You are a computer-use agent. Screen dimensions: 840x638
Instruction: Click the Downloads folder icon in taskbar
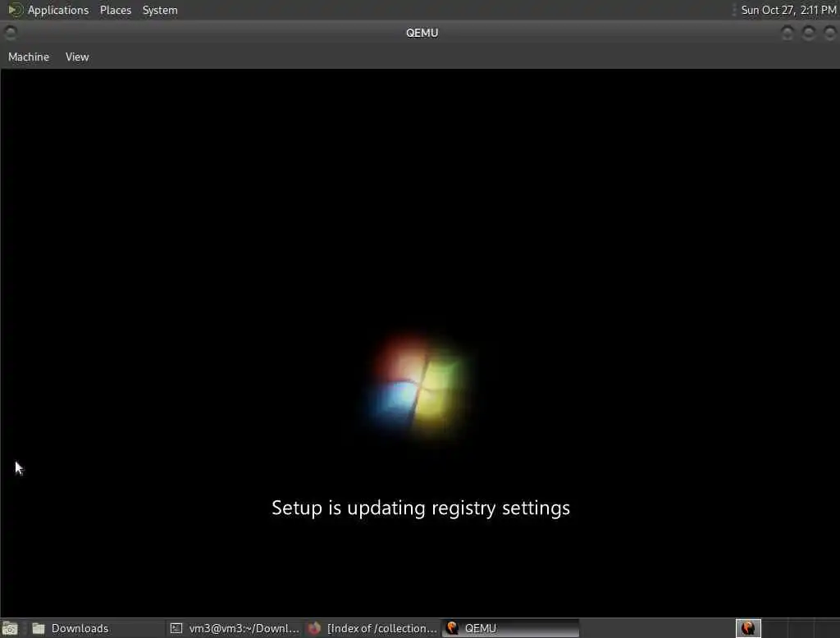[38, 628]
